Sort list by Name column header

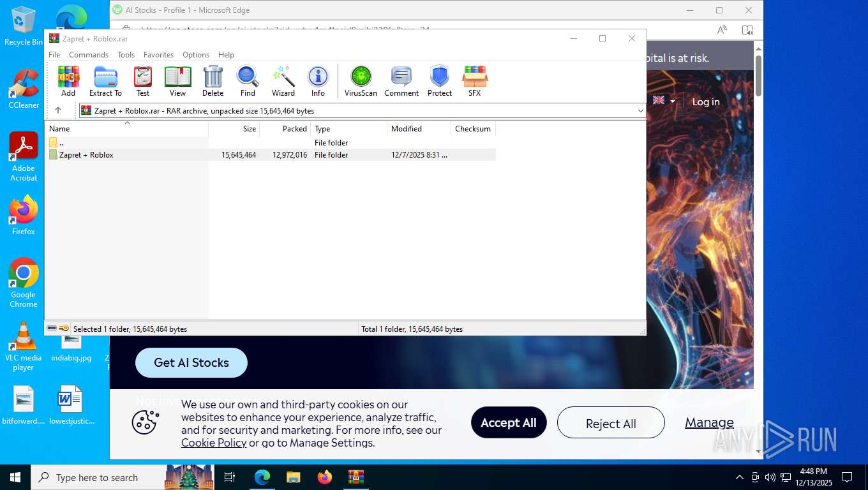[126, 129]
